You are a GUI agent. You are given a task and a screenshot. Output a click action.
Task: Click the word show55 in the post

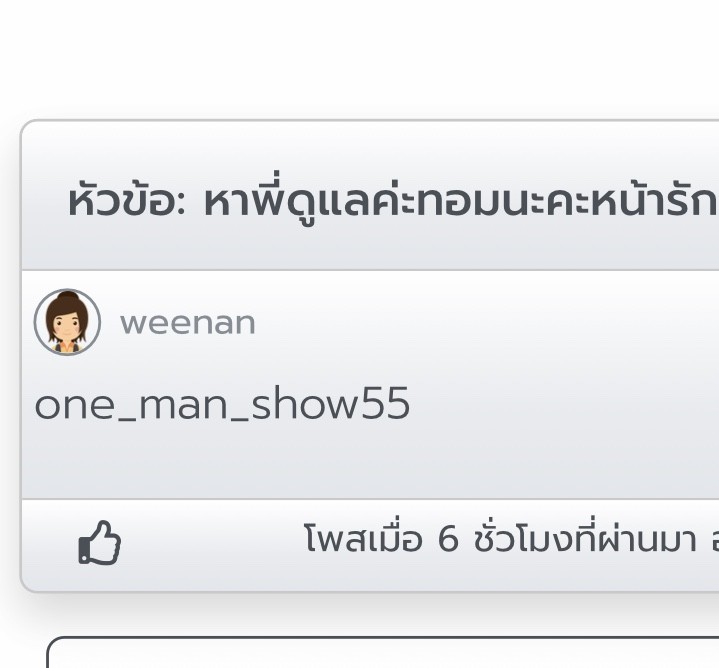pos(331,403)
